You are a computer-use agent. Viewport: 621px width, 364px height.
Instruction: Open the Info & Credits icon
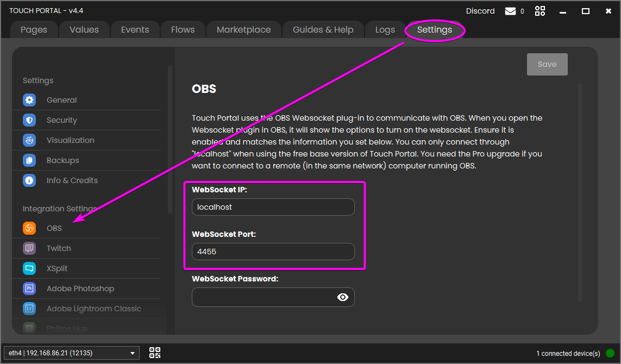click(x=29, y=180)
